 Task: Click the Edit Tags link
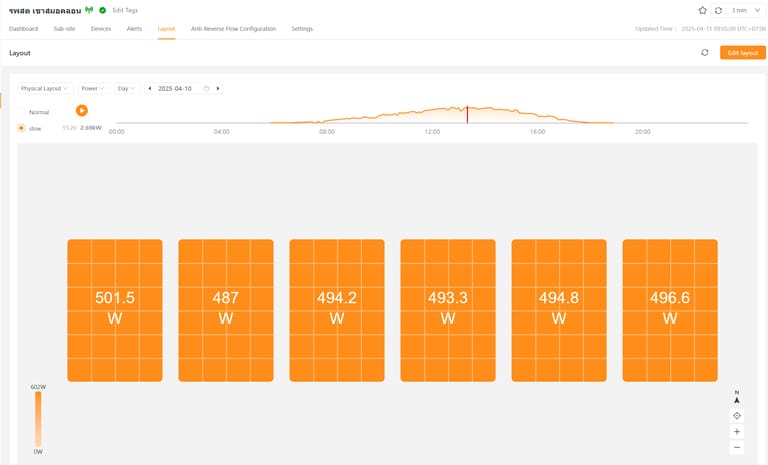click(125, 10)
